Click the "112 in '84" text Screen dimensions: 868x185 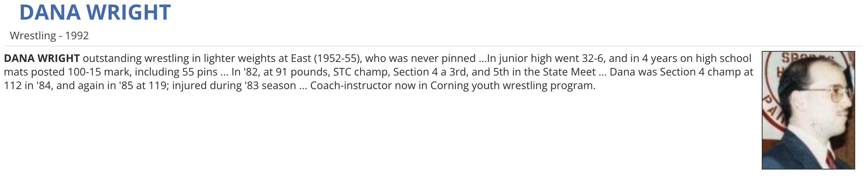click(x=27, y=86)
